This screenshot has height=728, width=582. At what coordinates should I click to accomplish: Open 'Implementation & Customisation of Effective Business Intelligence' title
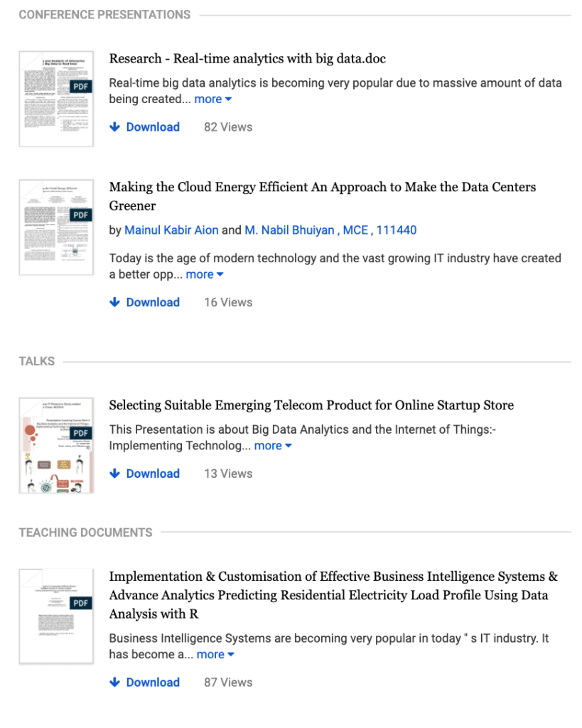point(333,577)
